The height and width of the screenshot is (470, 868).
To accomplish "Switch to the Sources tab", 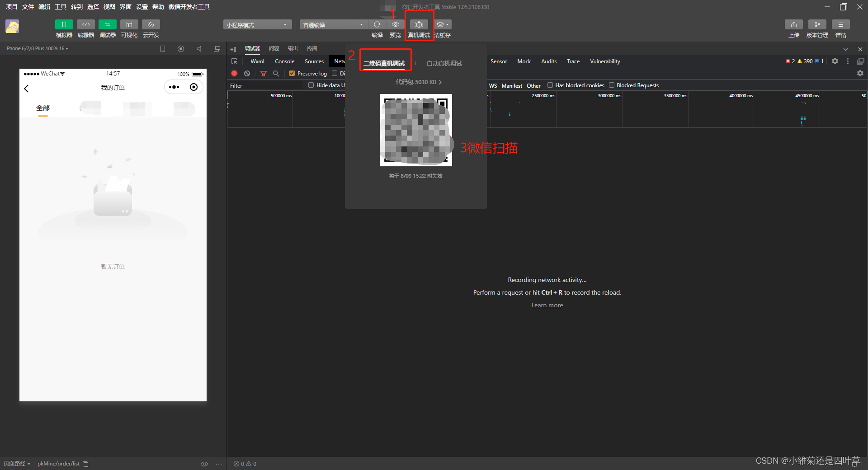I will pos(314,61).
